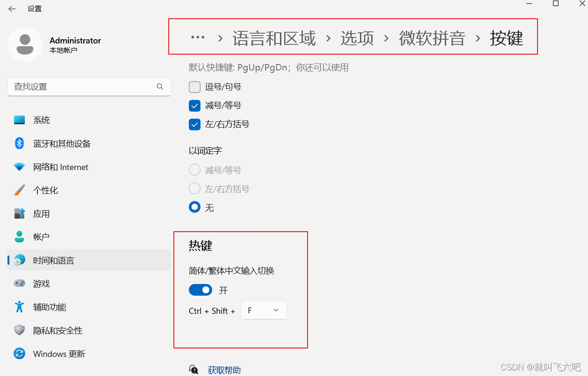Viewport: 588px width, 376px height.
Task: Enable the 逗号/句号 checkbox
Action: [194, 87]
